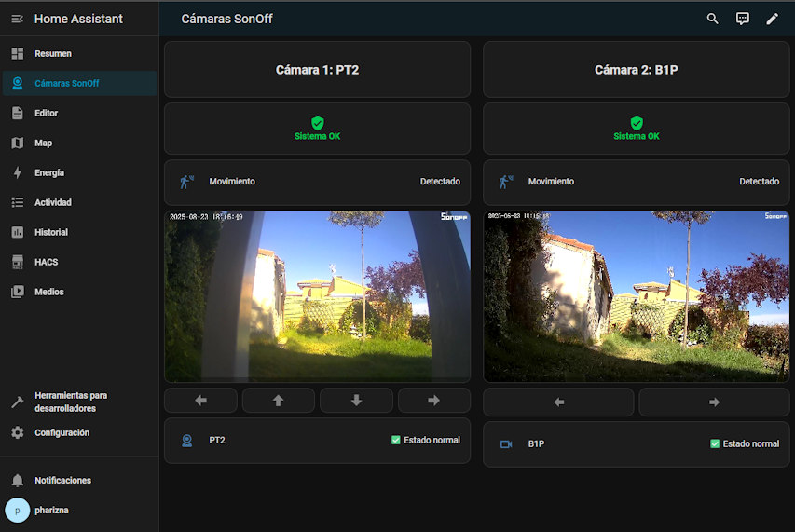
Task: Open the pharizna user profile
Action: tap(79, 511)
